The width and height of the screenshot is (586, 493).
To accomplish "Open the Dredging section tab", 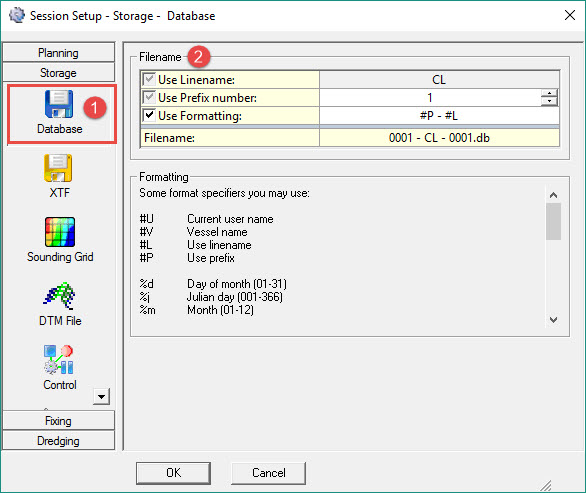I will 58,440.
